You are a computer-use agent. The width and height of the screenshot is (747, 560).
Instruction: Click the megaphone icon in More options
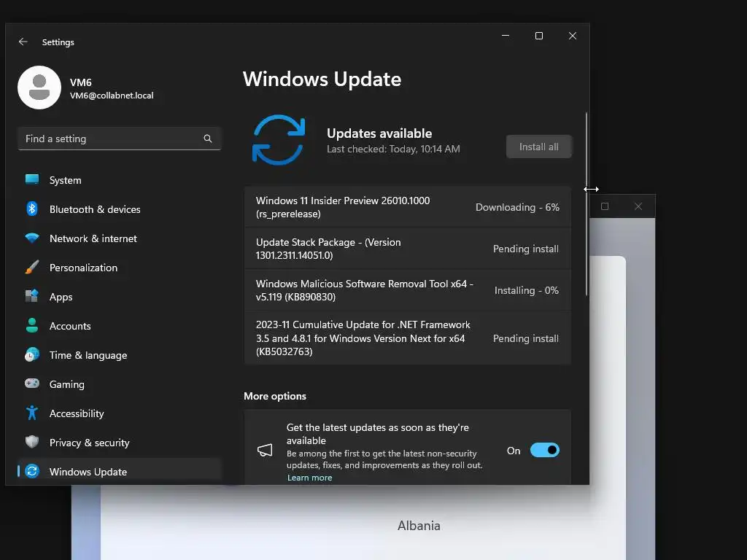[x=265, y=450]
